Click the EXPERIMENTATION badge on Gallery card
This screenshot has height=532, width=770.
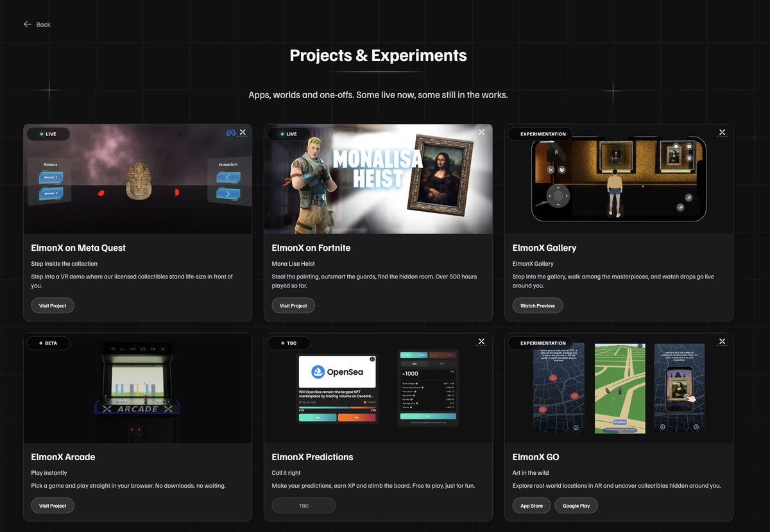(540, 134)
